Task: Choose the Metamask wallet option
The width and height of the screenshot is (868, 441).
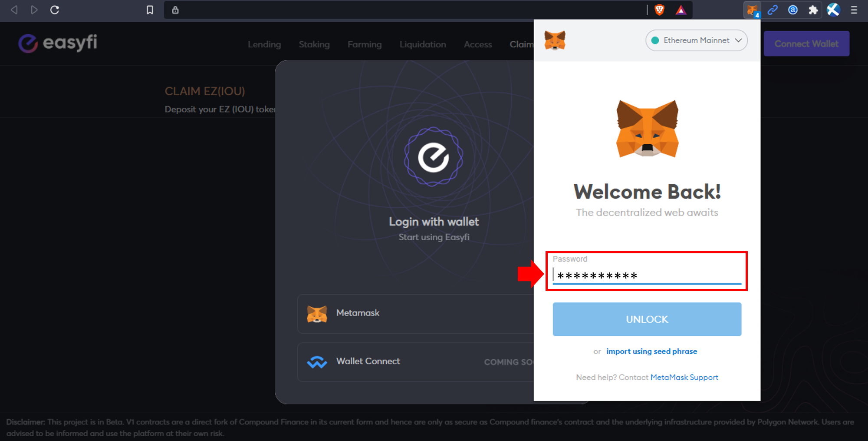Action: pyautogui.click(x=415, y=314)
